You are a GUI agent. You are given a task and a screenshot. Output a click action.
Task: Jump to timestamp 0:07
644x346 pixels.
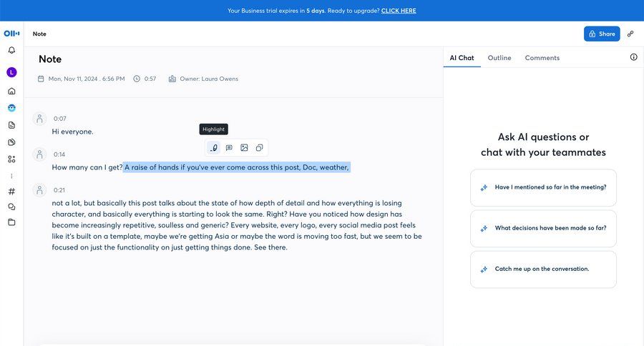(x=59, y=119)
